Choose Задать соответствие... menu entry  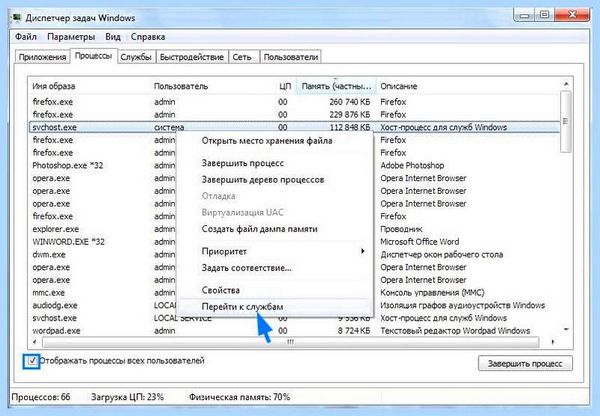click(x=246, y=268)
